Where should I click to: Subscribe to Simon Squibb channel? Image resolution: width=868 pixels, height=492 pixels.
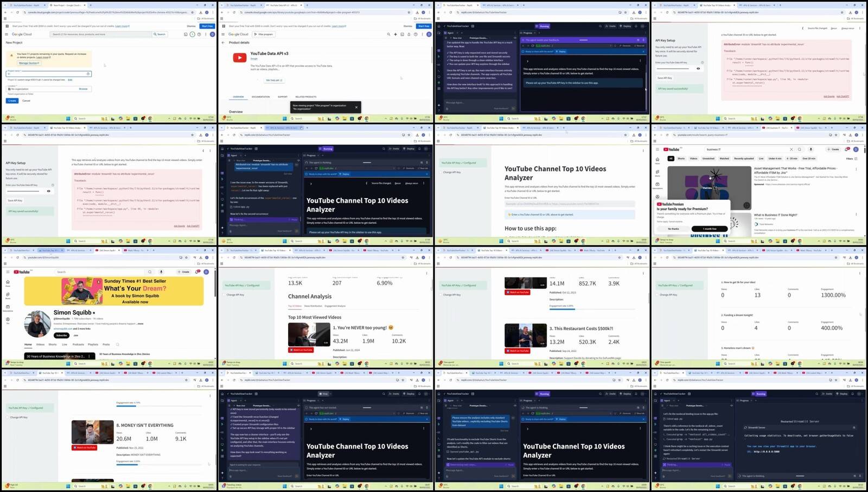61,335
